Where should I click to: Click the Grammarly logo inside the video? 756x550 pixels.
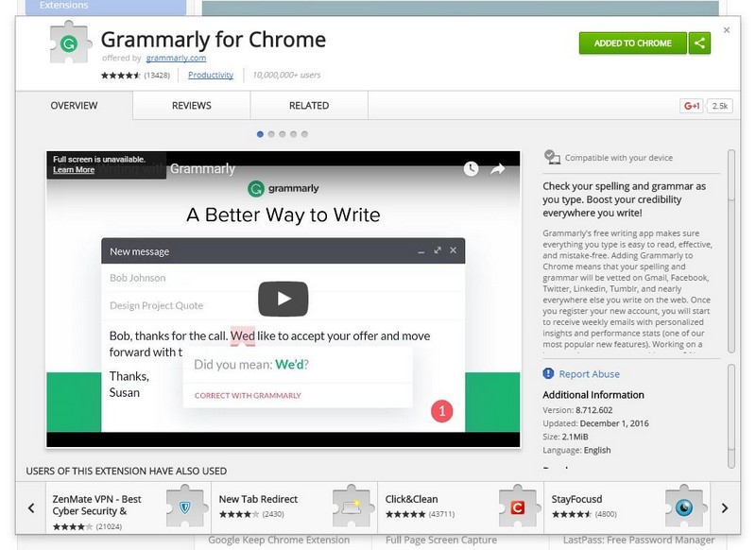click(x=283, y=188)
